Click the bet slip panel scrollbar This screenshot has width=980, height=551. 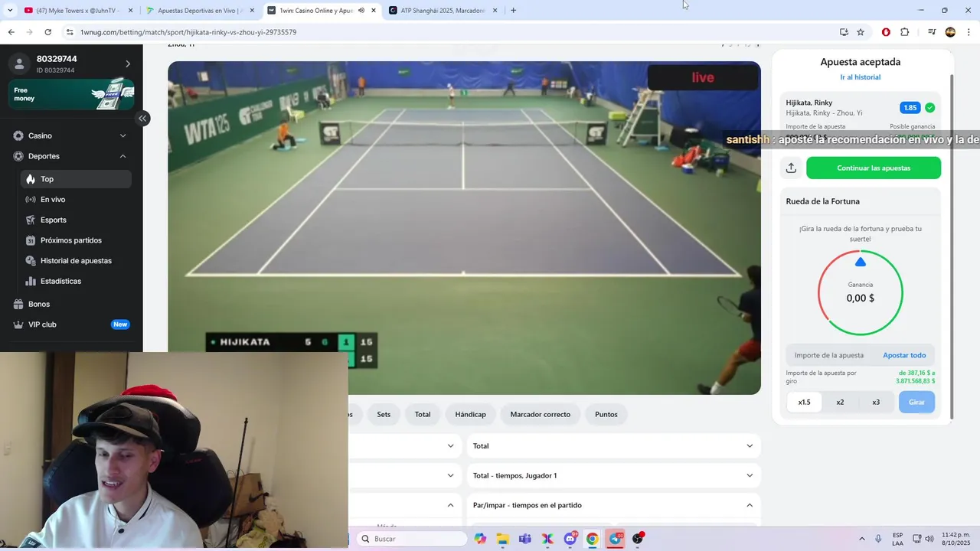coord(952,245)
